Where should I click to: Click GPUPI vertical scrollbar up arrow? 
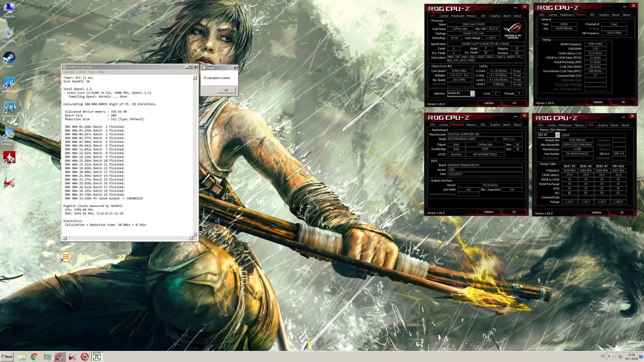click(195, 78)
